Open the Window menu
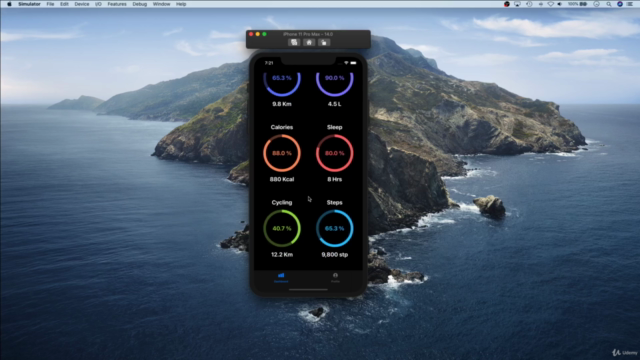Viewport: 640px width, 360px height. coord(161,4)
